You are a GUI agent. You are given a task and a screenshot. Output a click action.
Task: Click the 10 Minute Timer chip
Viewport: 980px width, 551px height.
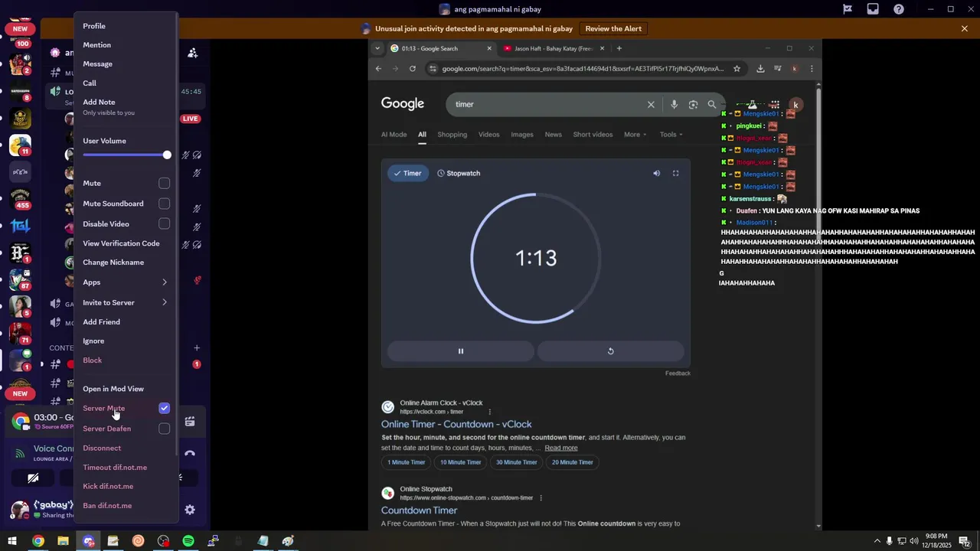(460, 462)
